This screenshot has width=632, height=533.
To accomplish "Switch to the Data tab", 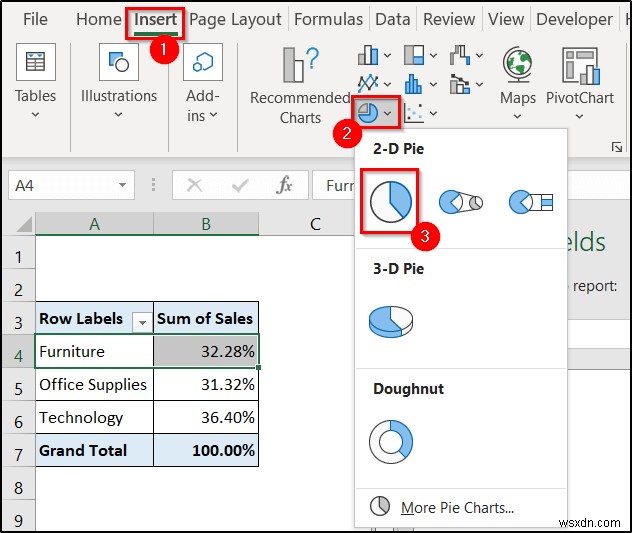I will (393, 19).
